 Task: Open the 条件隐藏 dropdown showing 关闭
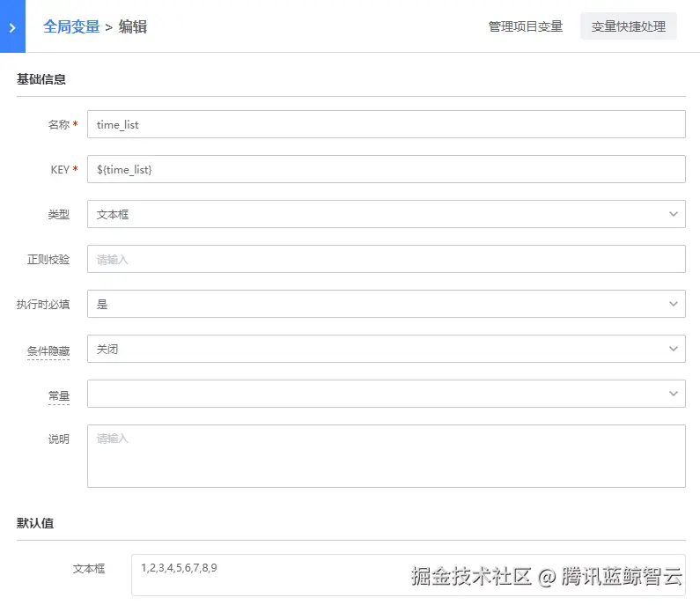pos(387,349)
